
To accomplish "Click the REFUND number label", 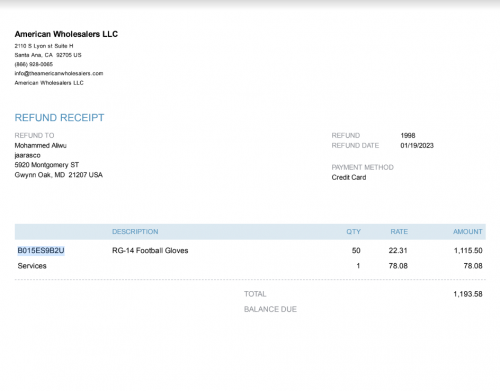I will [x=346, y=135].
